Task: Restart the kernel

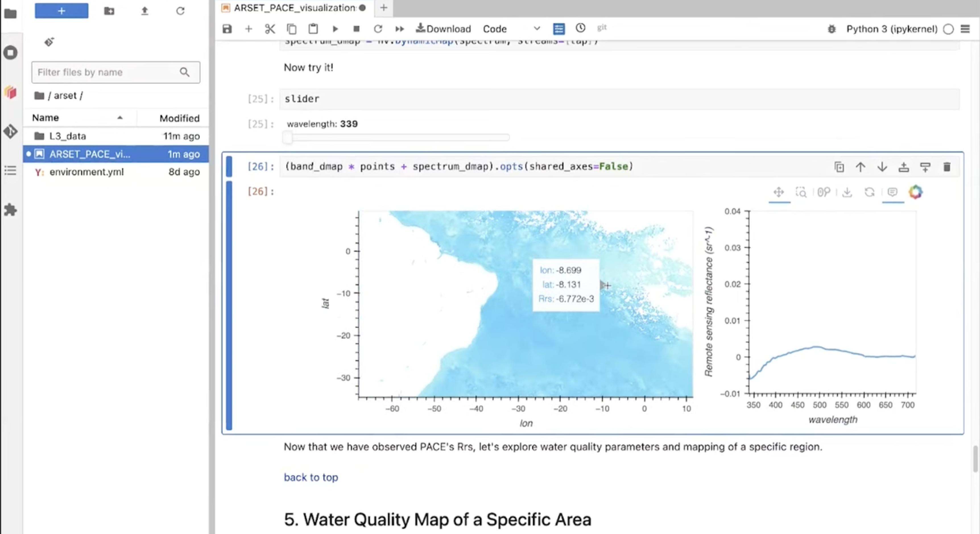Action: [x=378, y=29]
